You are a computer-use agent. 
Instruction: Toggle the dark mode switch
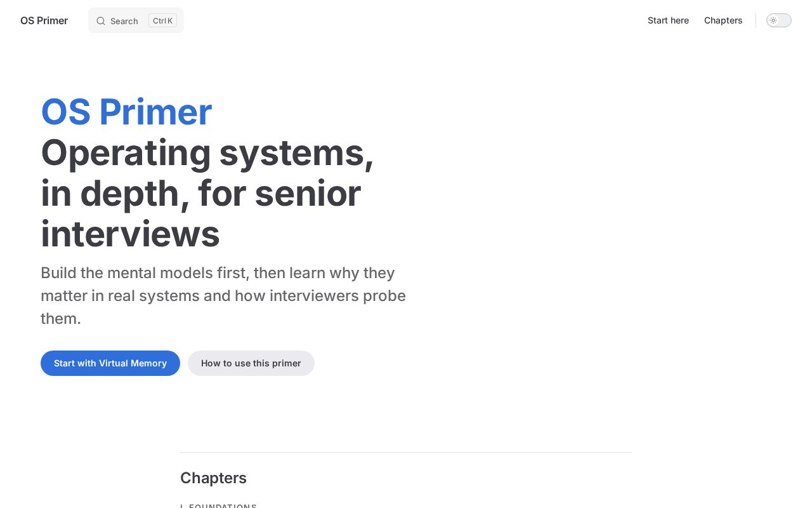coord(778,20)
